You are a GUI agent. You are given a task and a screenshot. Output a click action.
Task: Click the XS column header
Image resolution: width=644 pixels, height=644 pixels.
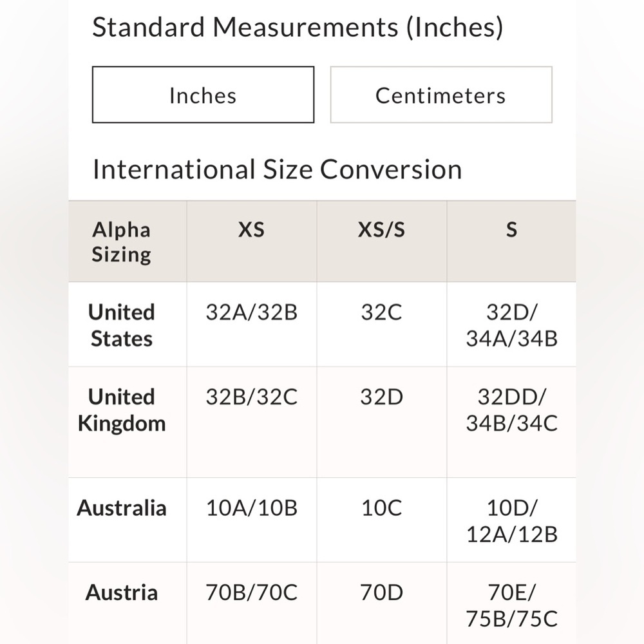(251, 241)
